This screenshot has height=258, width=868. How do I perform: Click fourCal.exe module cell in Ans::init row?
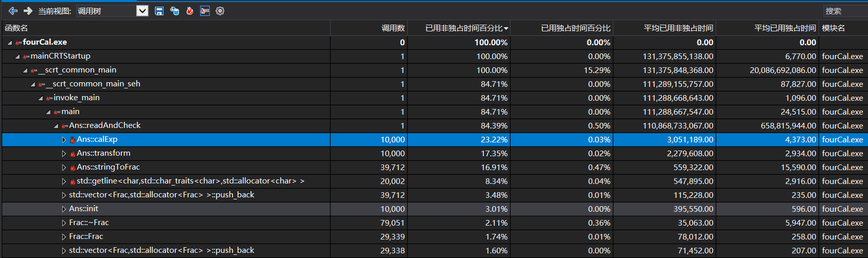842,209
